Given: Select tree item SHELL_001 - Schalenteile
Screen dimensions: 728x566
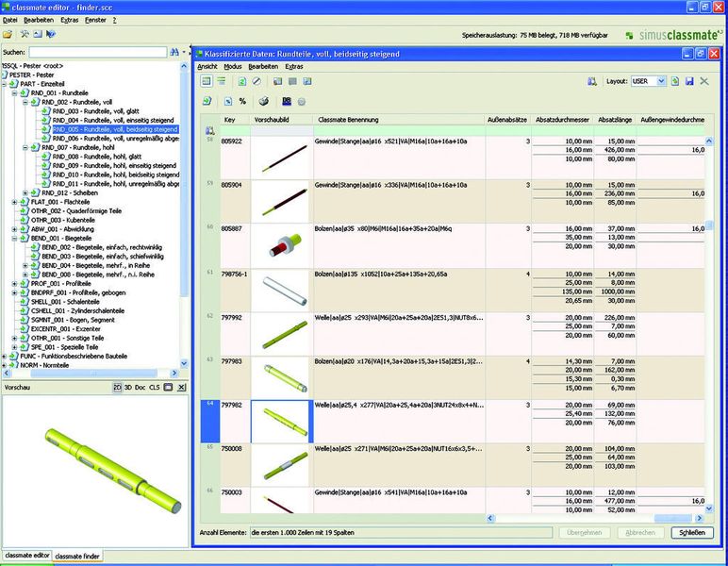Looking at the screenshot, I should (65, 302).
